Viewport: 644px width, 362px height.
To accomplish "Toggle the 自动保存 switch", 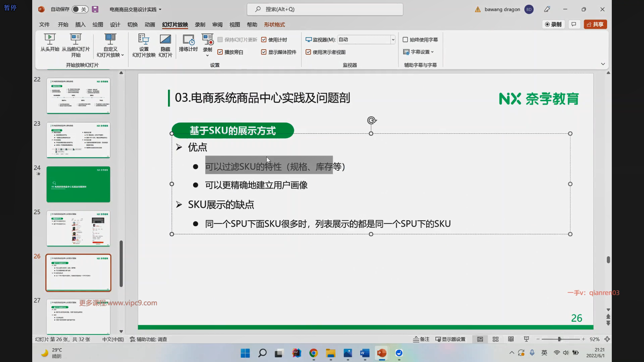I will point(80,9).
